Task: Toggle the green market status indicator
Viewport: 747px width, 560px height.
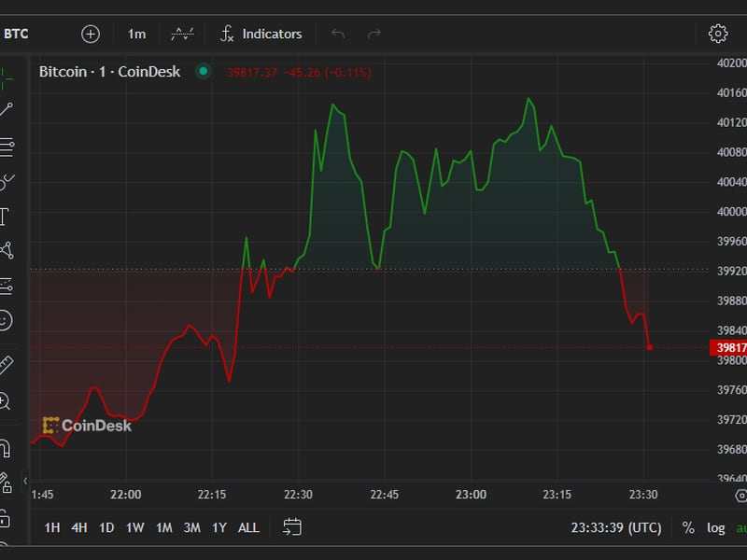Action: (x=204, y=72)
